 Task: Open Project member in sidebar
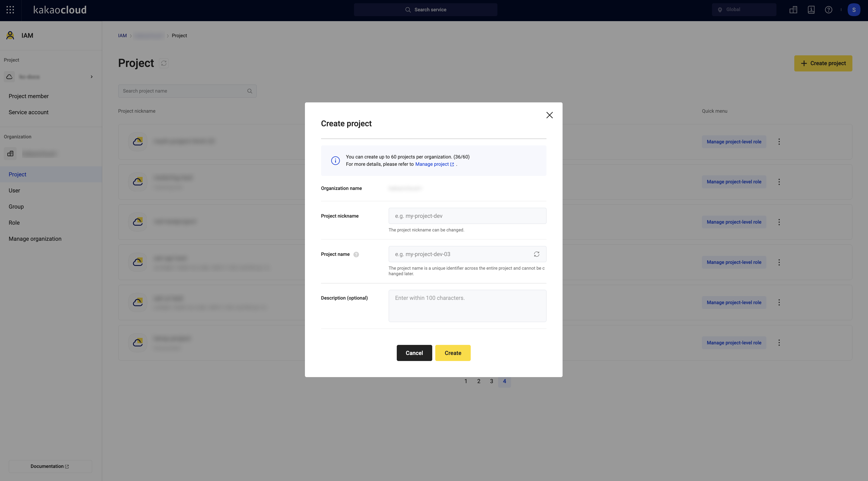[x=29, y=96]
